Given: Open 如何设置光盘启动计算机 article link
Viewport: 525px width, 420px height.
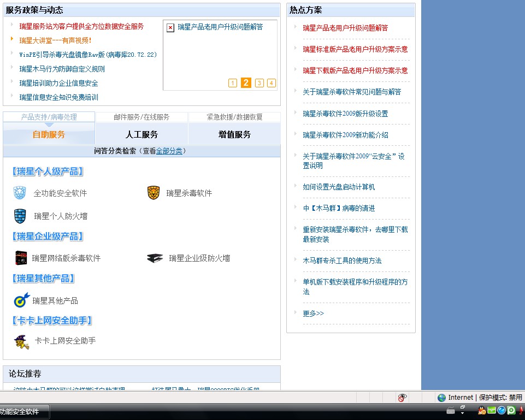Looking at the screenshot, I should tap(339, 187).
